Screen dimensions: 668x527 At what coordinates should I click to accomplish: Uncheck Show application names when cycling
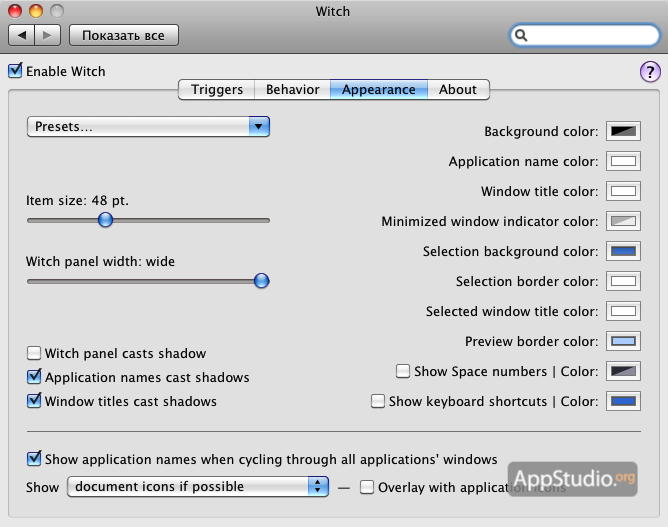(x=34, y=458)
